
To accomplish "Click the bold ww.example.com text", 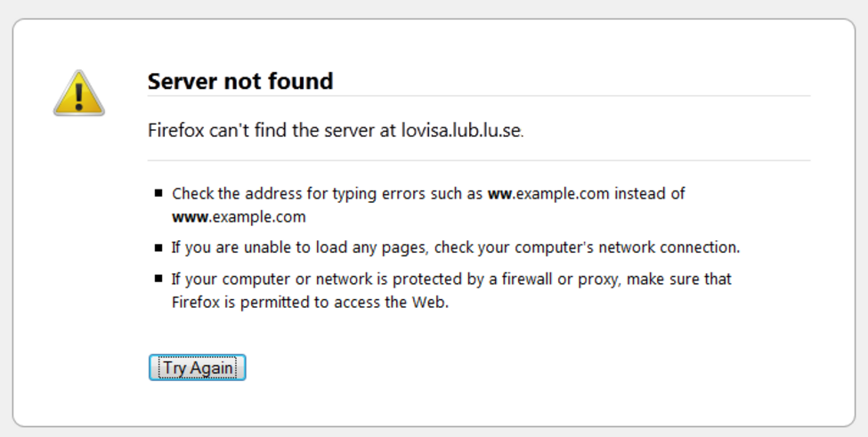I will point(548,194).
